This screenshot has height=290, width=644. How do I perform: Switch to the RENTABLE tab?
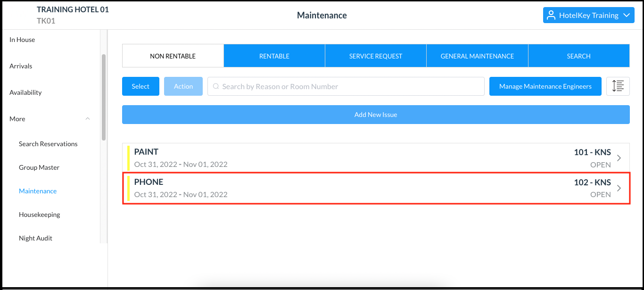point(274,56)
